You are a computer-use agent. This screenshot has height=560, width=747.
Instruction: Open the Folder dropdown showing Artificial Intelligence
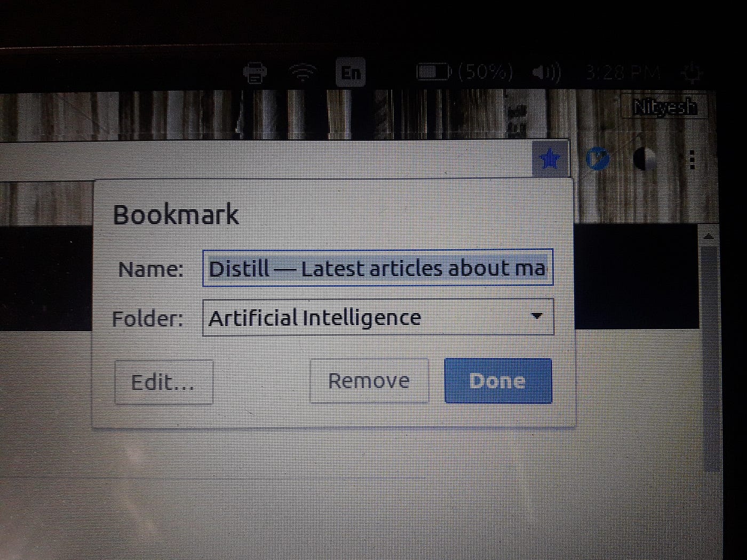click(378, 317)
